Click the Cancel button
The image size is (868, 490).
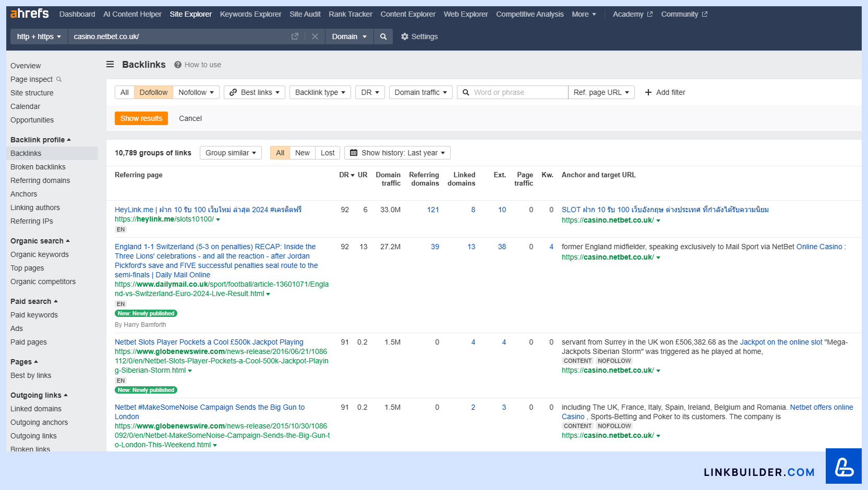[x=190, y=118]
